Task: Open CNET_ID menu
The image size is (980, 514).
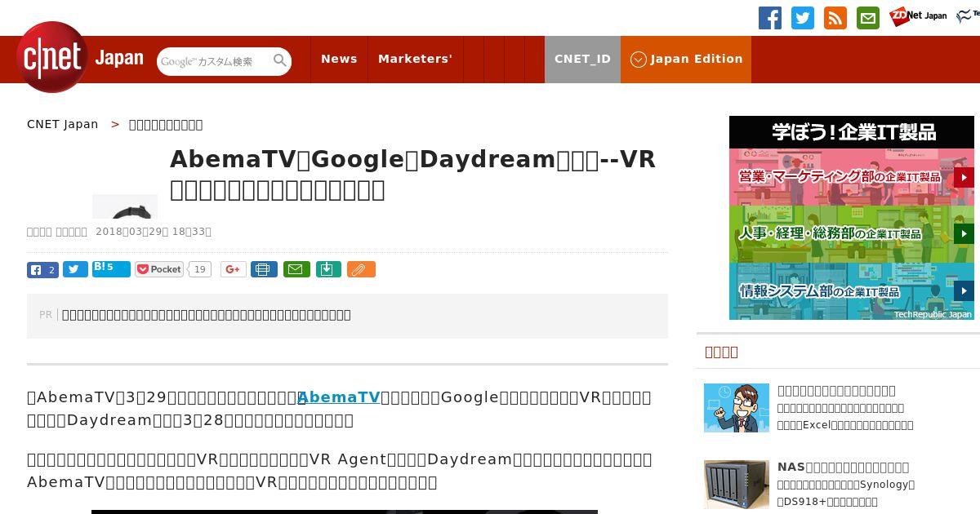Action: tap(582, 59)
